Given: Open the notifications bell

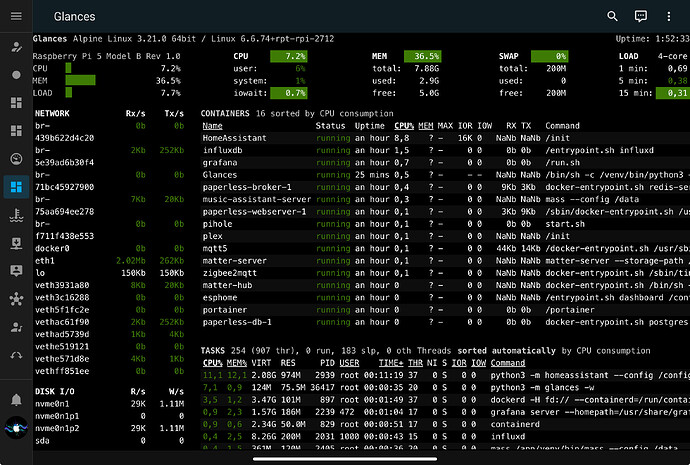Looking at the screenshot, I should pyautogui.click(x=16, y=400).
